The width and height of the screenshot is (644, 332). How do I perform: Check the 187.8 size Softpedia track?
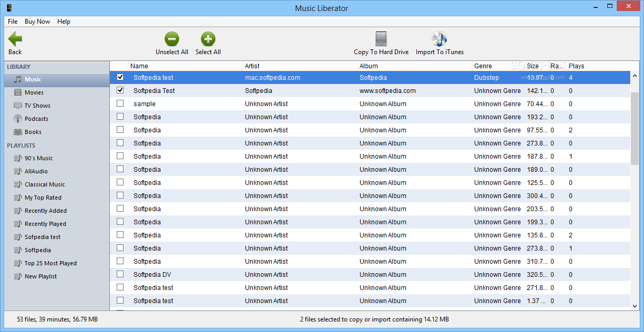click(120, 156)
